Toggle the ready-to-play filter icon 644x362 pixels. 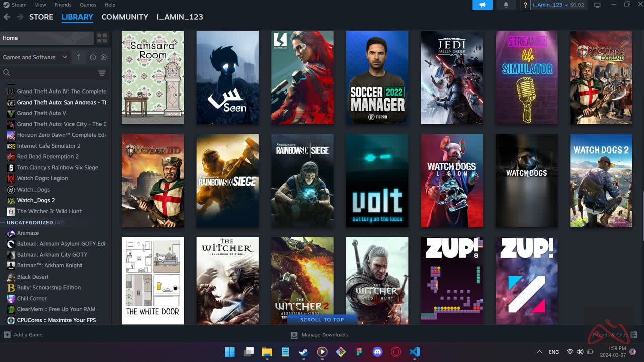point(103,57)
